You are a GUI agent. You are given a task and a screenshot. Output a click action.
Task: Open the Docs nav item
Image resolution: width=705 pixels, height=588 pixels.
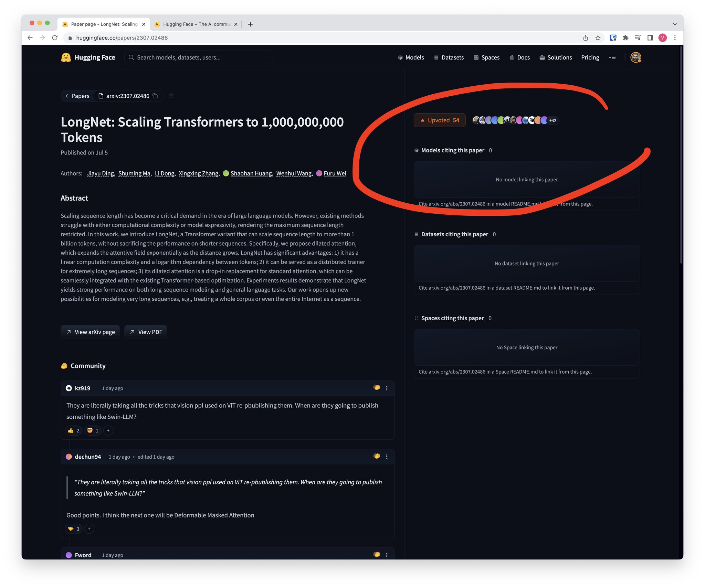[519, 57]
